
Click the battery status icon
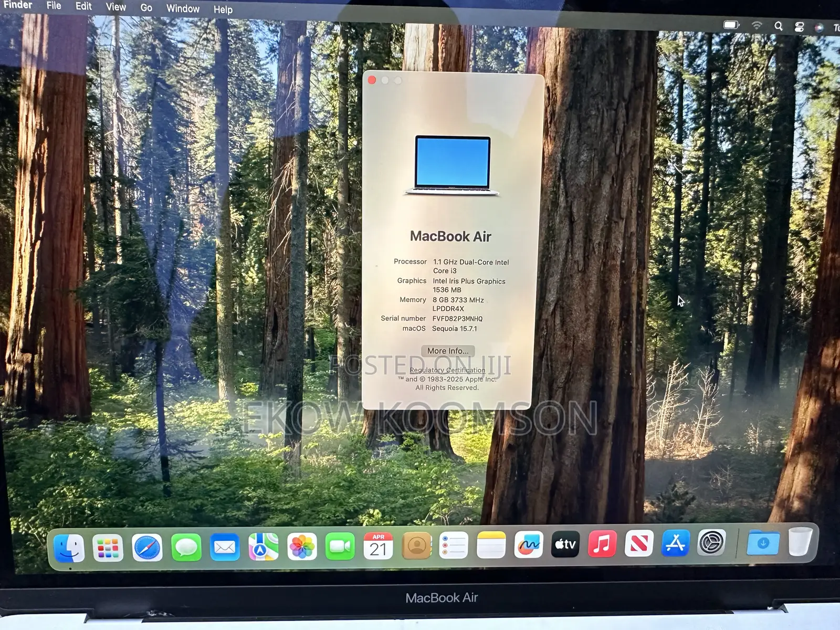coord(731,25)
